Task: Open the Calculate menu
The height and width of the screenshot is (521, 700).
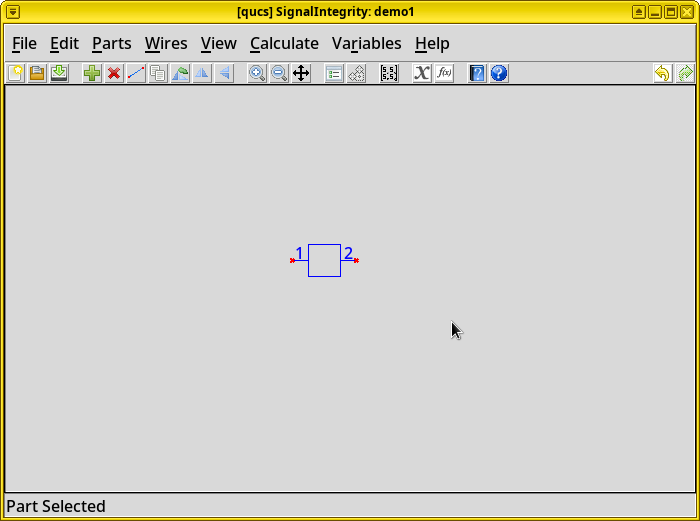Action: [284, 43]
